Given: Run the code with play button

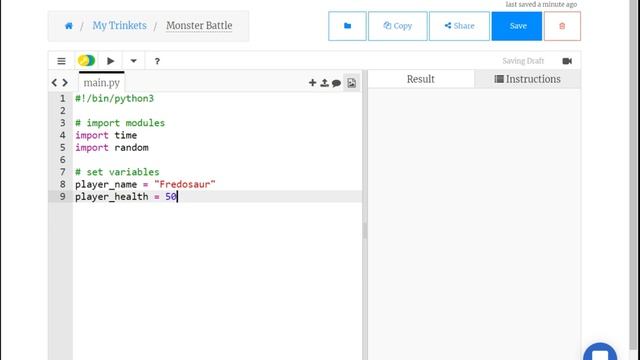Looking at the screenshot, I should 110,61.
